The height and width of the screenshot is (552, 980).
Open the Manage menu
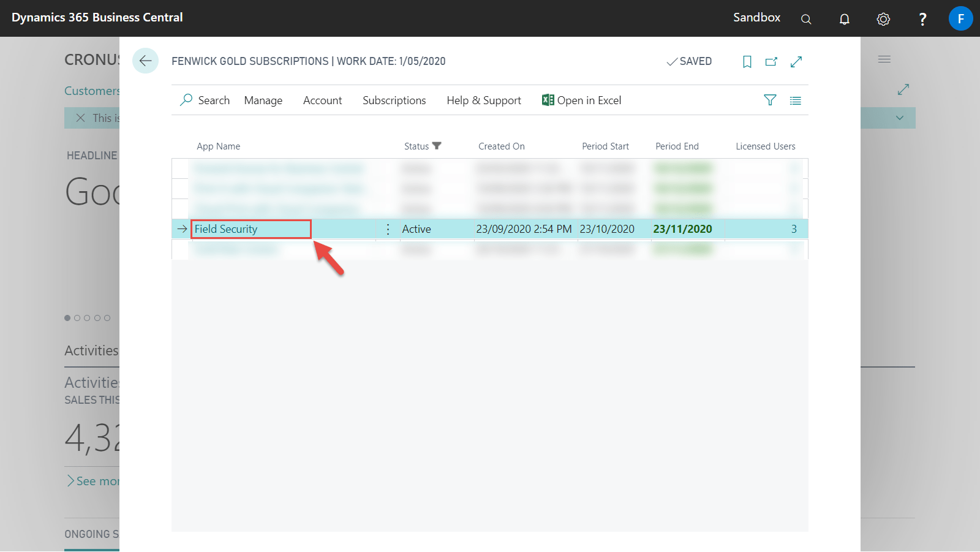(263, 100)
